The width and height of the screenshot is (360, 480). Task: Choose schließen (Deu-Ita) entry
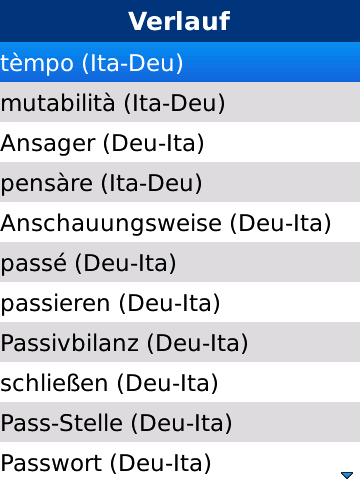coord(180,382)
